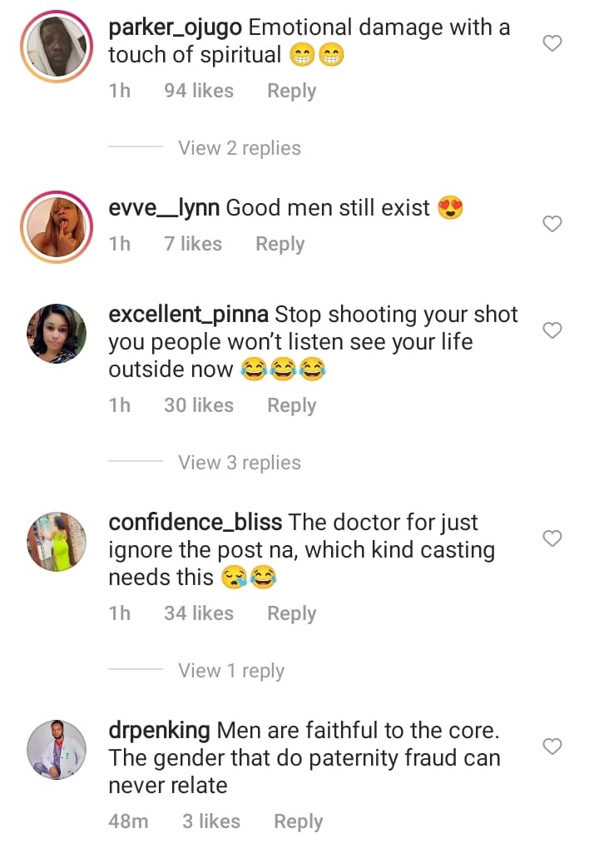View excellent_pinna's avatar
Image resolution: width=599 pixels, height=868 pixels.
[57, 334]
